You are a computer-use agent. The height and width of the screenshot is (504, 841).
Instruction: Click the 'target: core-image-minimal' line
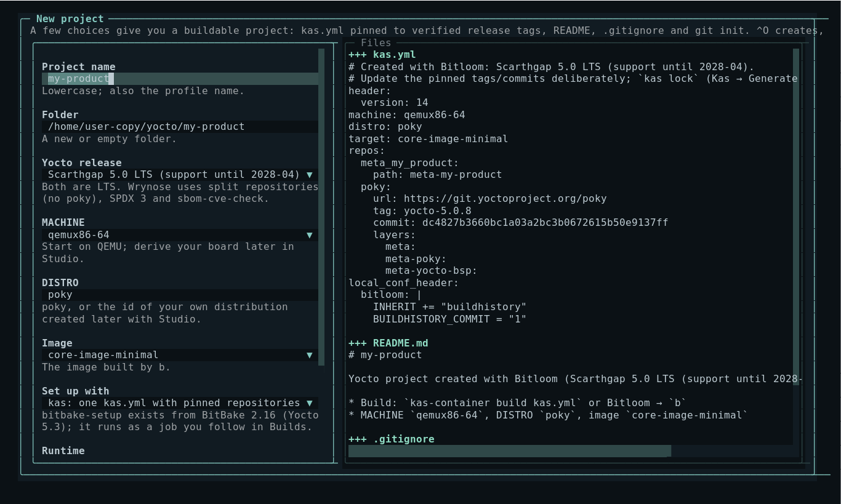(x=429, y=139)
